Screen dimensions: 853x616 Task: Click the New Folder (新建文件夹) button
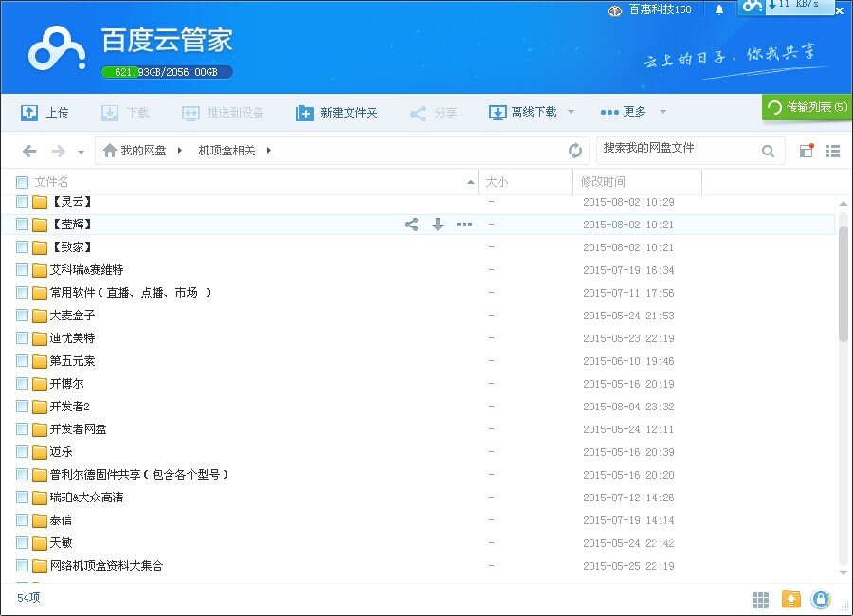pos(336,113)
